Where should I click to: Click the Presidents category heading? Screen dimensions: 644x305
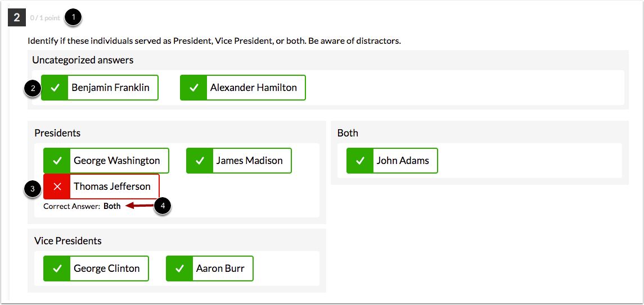pyautogui.click(x=57, y=133)
